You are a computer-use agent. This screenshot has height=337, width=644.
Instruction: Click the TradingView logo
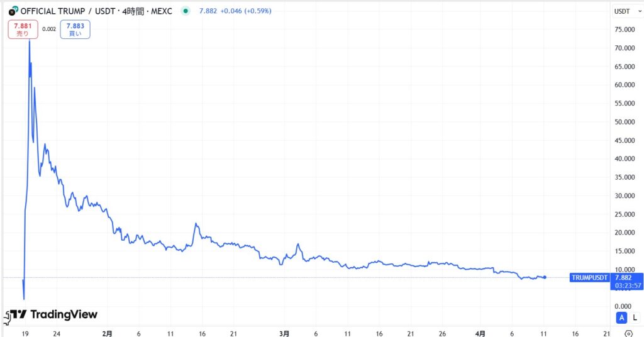pos(52,314)
